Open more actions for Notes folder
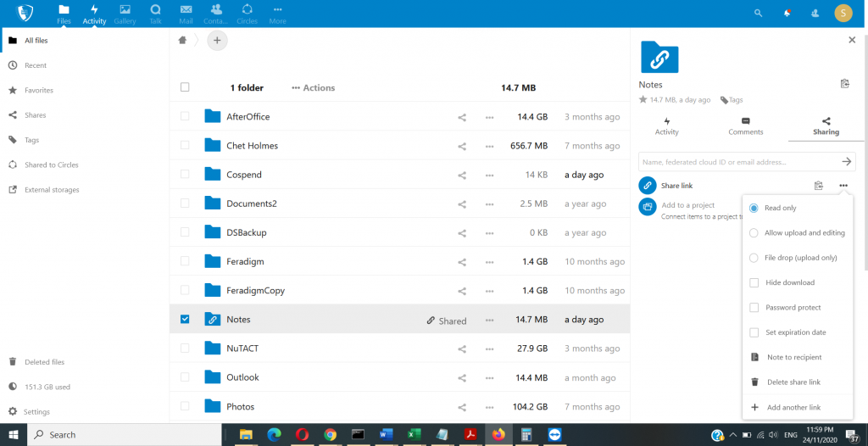This screenshot has height=446, width=868. coord(489,320)
